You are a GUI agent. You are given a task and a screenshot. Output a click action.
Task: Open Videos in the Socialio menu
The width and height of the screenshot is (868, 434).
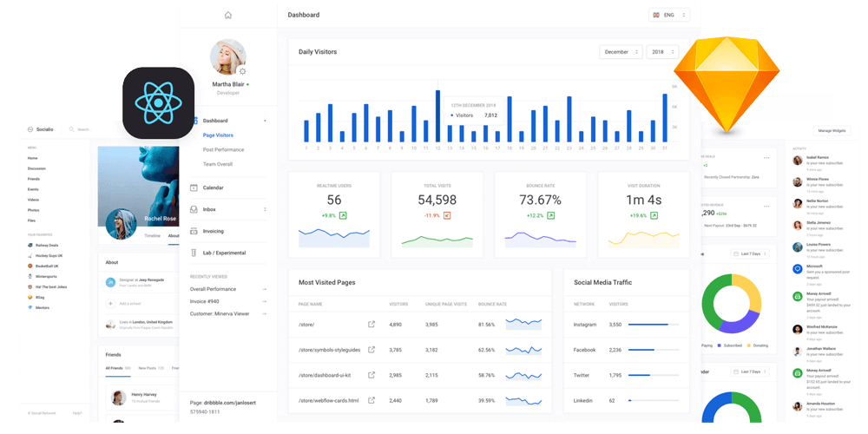click(33, 200)
